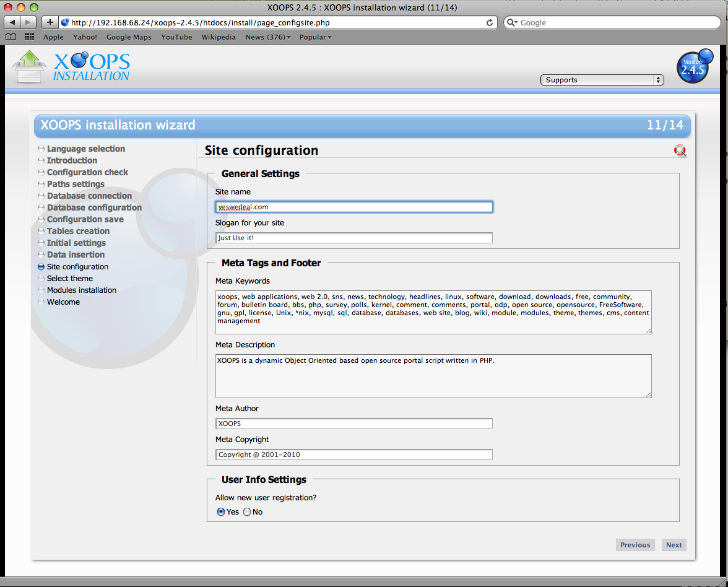Open the Supports dropdown

(601, 79)
